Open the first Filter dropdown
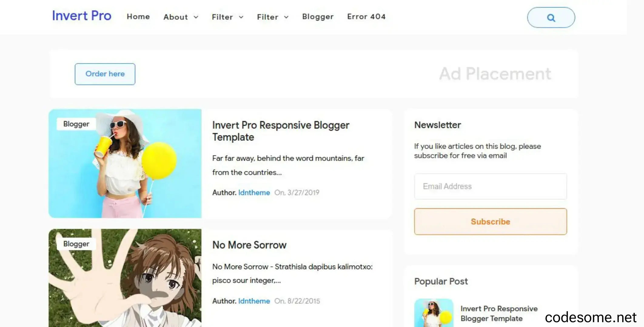 227,17
